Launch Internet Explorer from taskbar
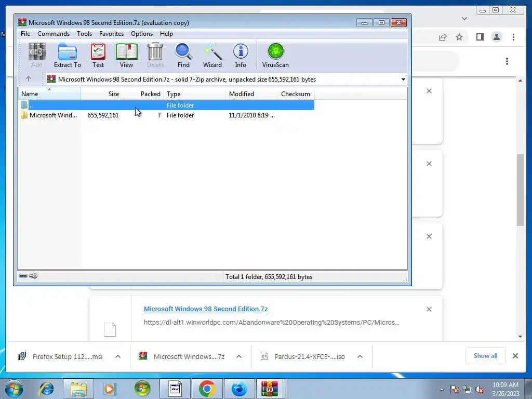Viewport: 532px width, 399px height. [46, 389]
